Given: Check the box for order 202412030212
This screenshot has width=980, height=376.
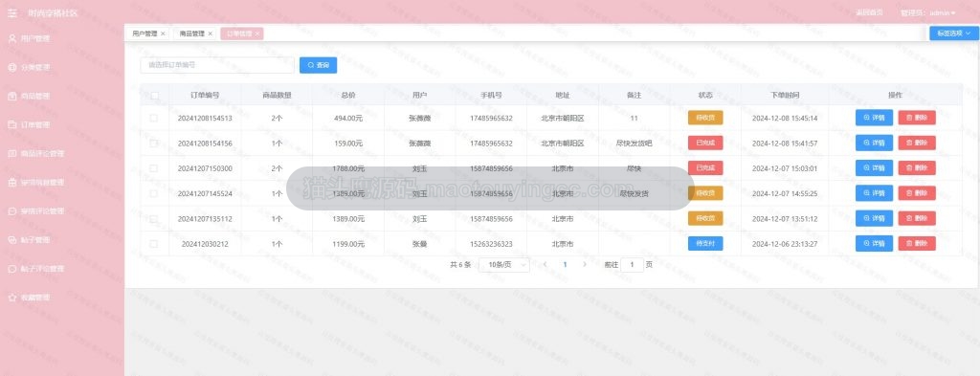Looking at the screenshot, I should (x=154, y=244).
